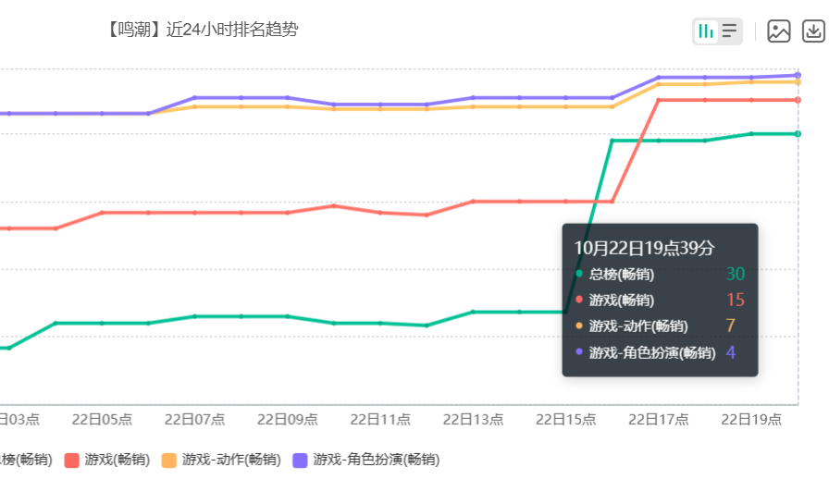Toggle 游戏-动作(畅销) legend series

point(221,460)
